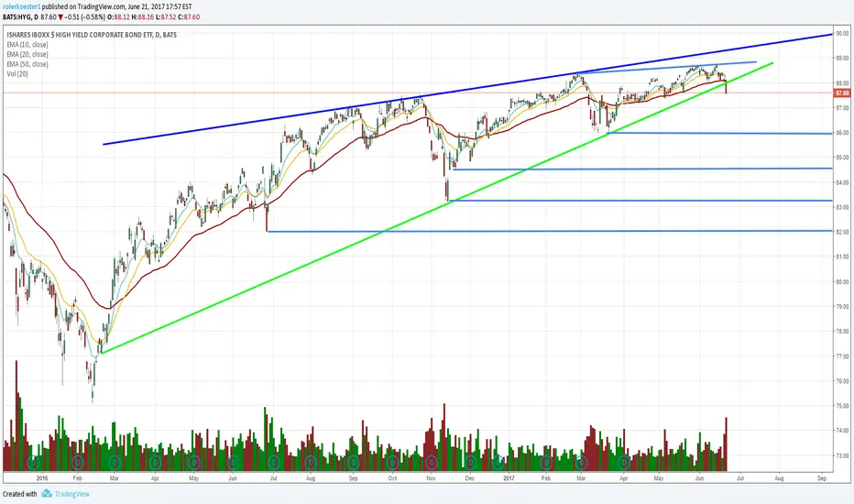Open the April 2016 dividend marker
This screenshot has height=504, width=854.
click(x=155, y=463)
